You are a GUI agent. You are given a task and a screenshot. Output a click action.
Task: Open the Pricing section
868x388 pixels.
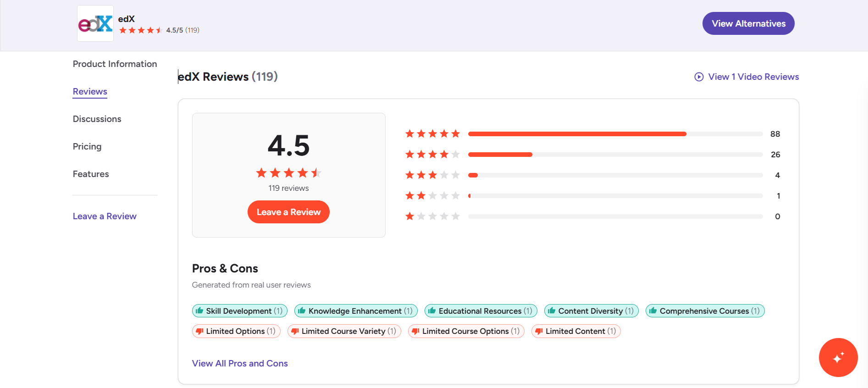click(87, 146)
